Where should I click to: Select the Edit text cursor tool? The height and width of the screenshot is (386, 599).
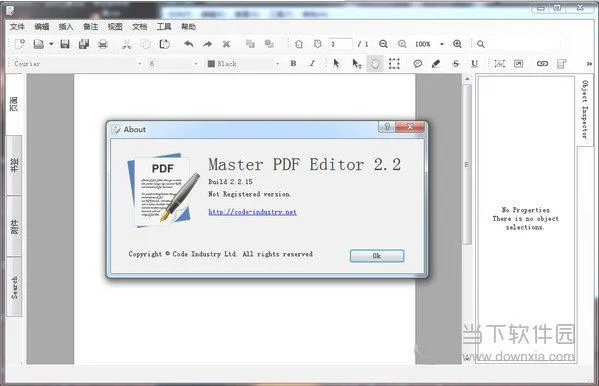pos(356,63)
